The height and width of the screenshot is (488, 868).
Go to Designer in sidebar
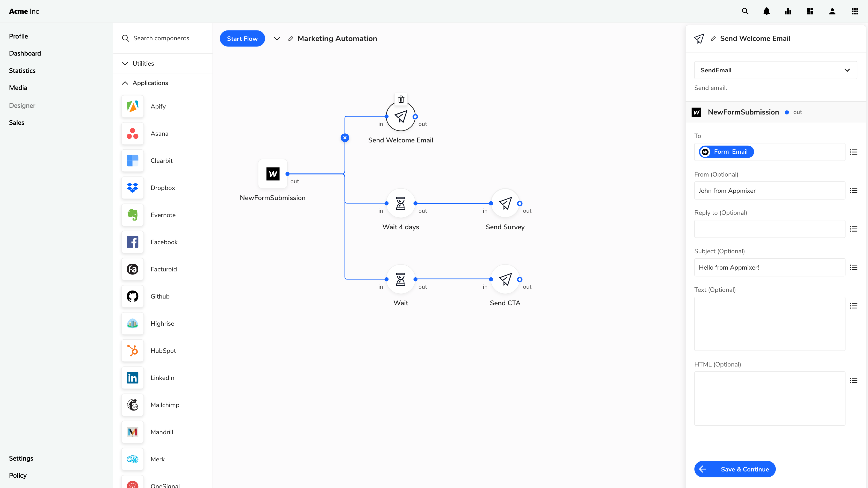[22, 105]
